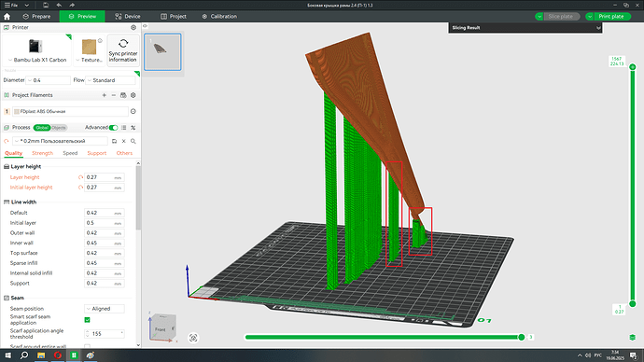The height and width of the screenshot is (362, 644).
Task: Click the vertical layer slider top handle
Action: pyautogui.click(x=633, y=67)
